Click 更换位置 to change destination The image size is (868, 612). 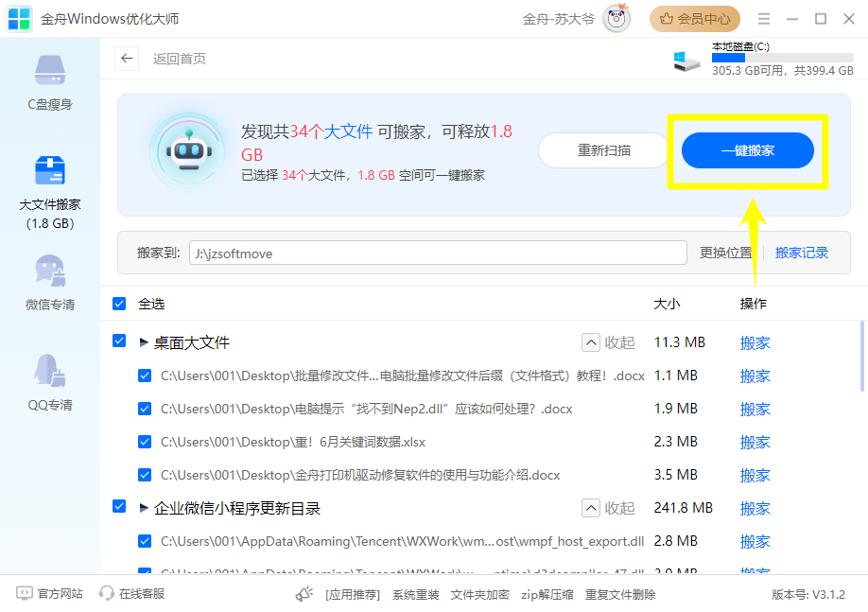(x=725, y=253)
